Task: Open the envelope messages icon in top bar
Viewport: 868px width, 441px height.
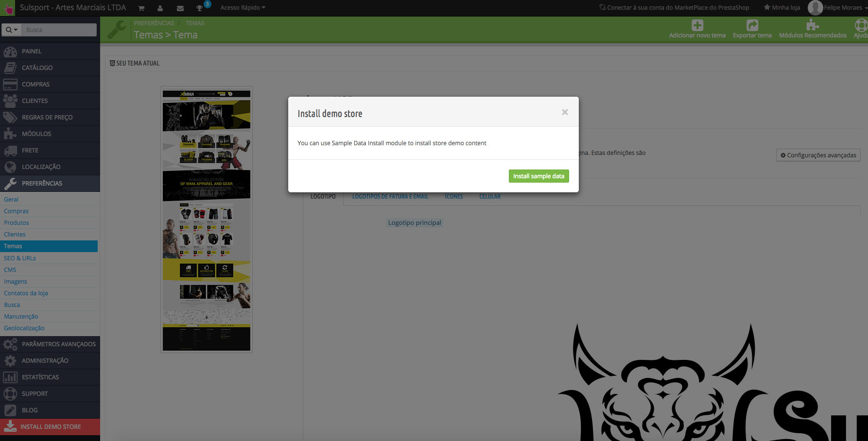Action: tap(180, 8)
